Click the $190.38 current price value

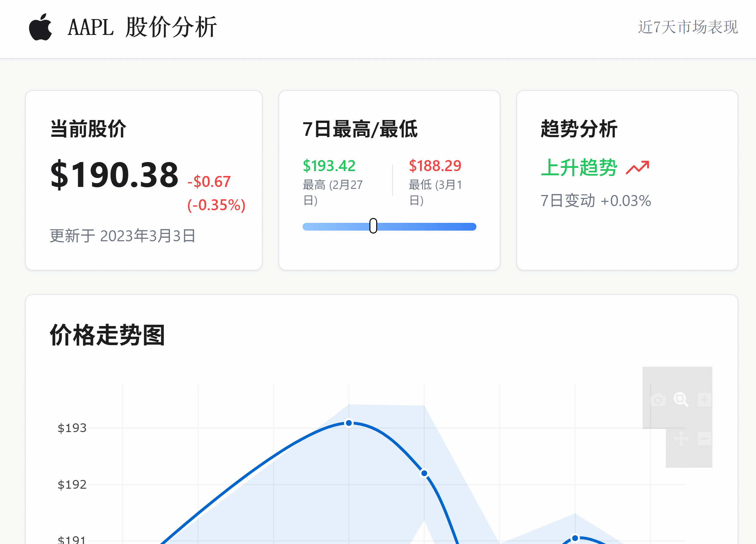[114, 174]
